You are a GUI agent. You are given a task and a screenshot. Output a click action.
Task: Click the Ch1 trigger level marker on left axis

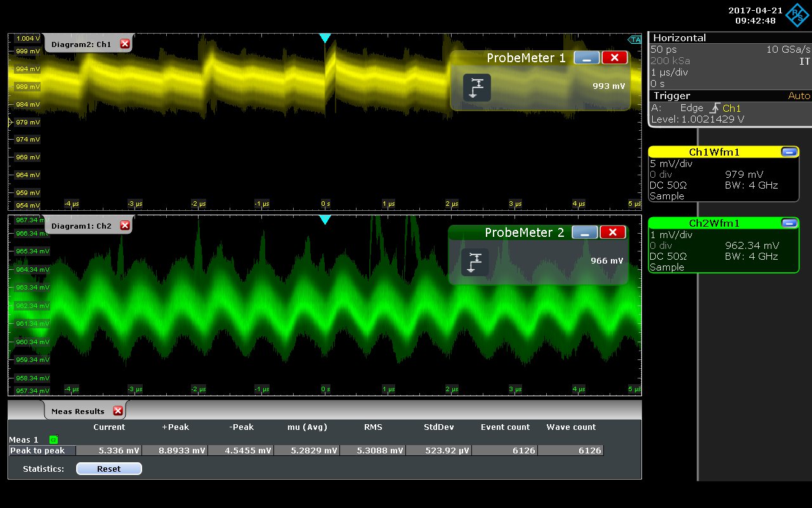[10, 122]
